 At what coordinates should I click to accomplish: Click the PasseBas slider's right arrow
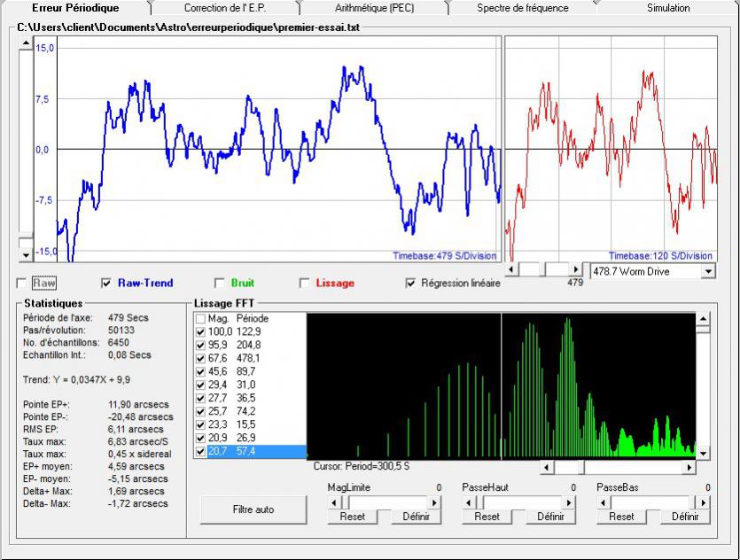(704, 502)
